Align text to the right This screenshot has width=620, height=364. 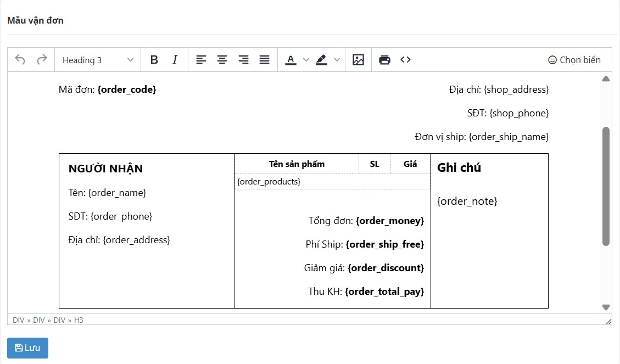point(243,60)
